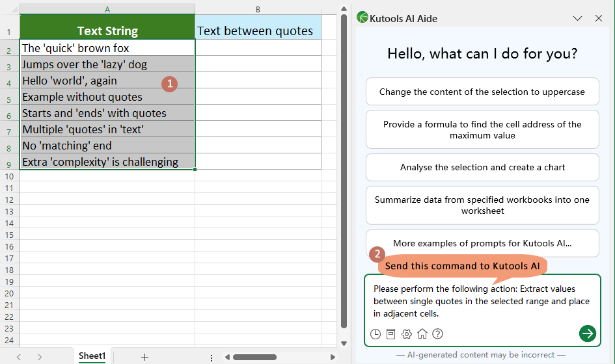Click 'Analyse the selection and create a chart'

pos(482,168)
